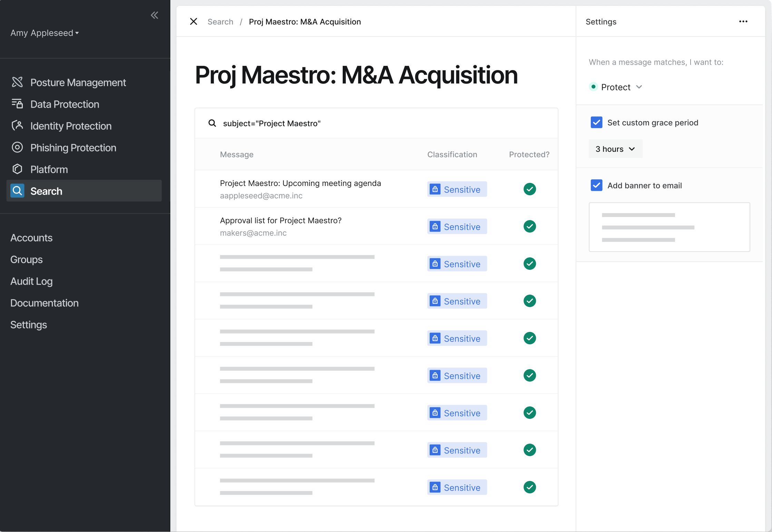772x532 pixels.
Task: Open Settings in the sidebar
Action: coord(29,325)
